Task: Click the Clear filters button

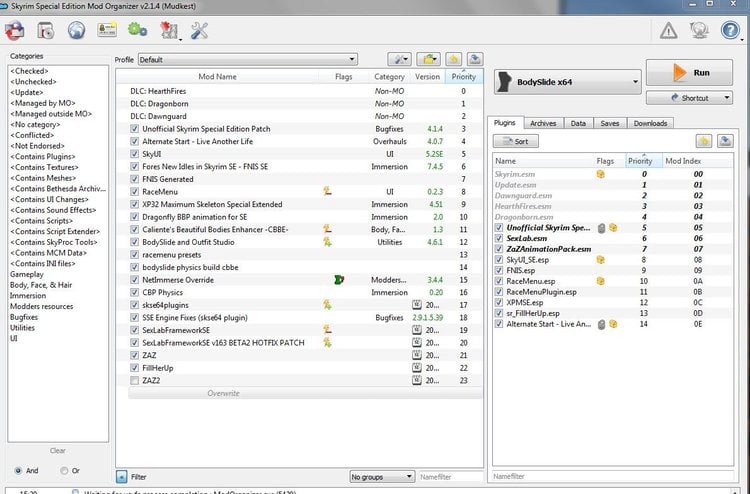Action: click(x=58, y=450)
